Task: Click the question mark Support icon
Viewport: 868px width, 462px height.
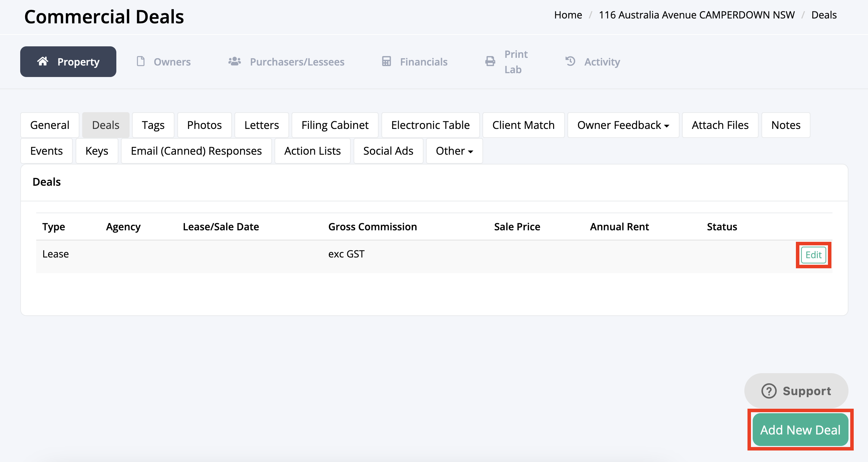Action: coord(769,391)
